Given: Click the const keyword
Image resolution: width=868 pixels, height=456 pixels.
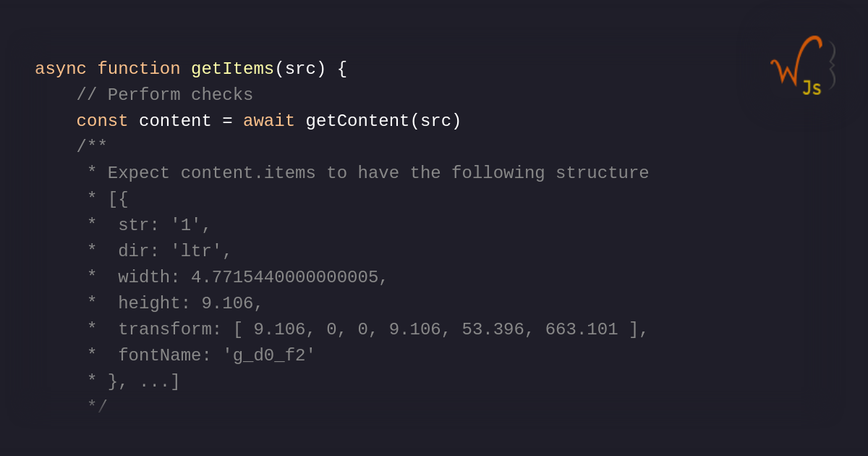Looking at the screenshot, I should pos(102,121).
